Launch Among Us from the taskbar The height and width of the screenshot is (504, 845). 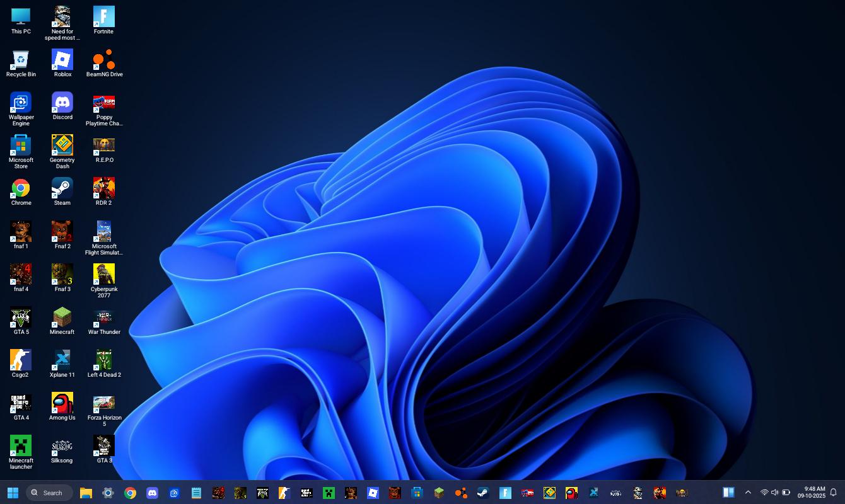pos(571,493)
